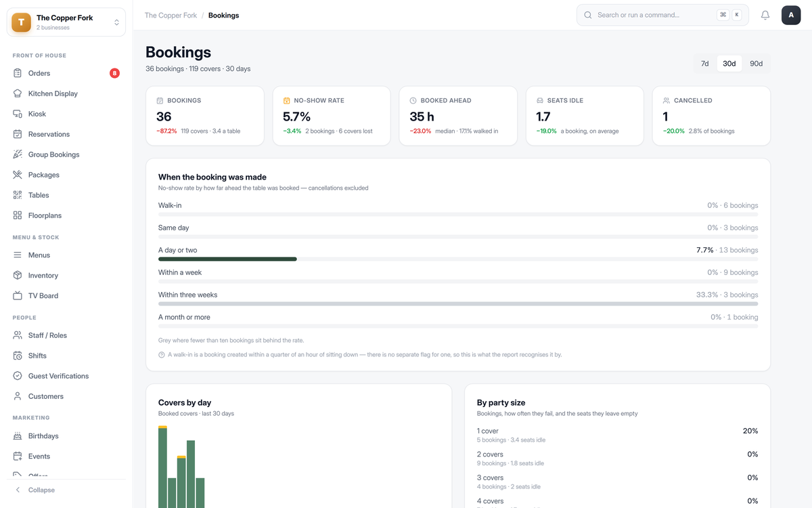Image resolution: width=812 pixels, height=508 pixels.
Task: Switch range to 7d
Action: pos(704,64)
